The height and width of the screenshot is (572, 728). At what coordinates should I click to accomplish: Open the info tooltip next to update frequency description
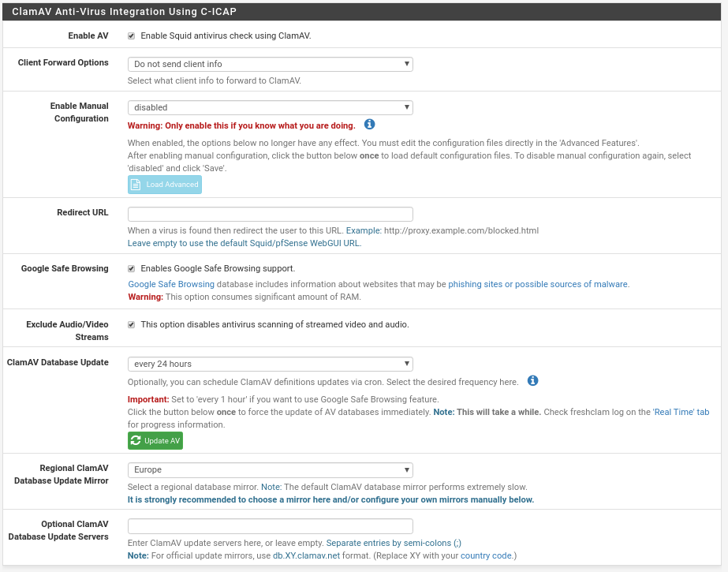(533, 382)
